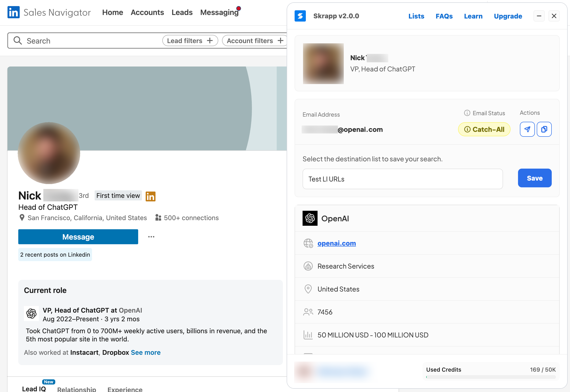The height and width of the screenshot is (392, 570).
Task: Click the revenue bar chart icon
Action: 308,335
